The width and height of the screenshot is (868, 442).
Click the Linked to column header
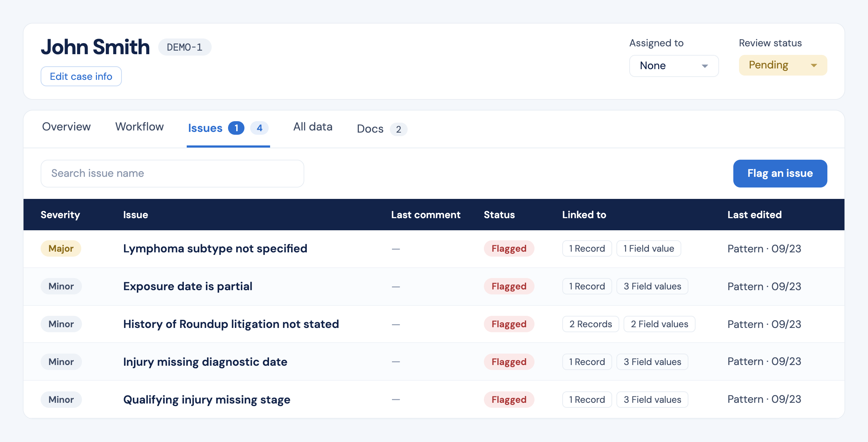(584, 215)
